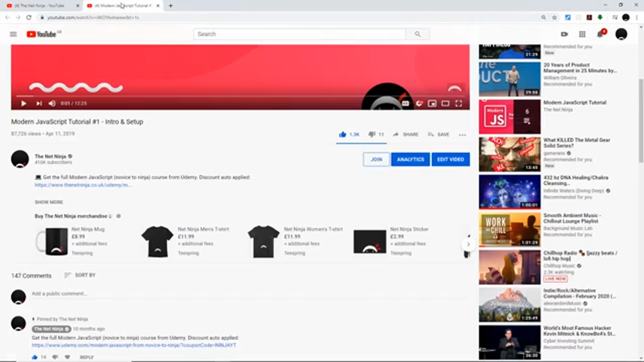Focus the YouTube search box
This screenshot has height=362, width=644.
pyautogui.click(x=299, y=34)
